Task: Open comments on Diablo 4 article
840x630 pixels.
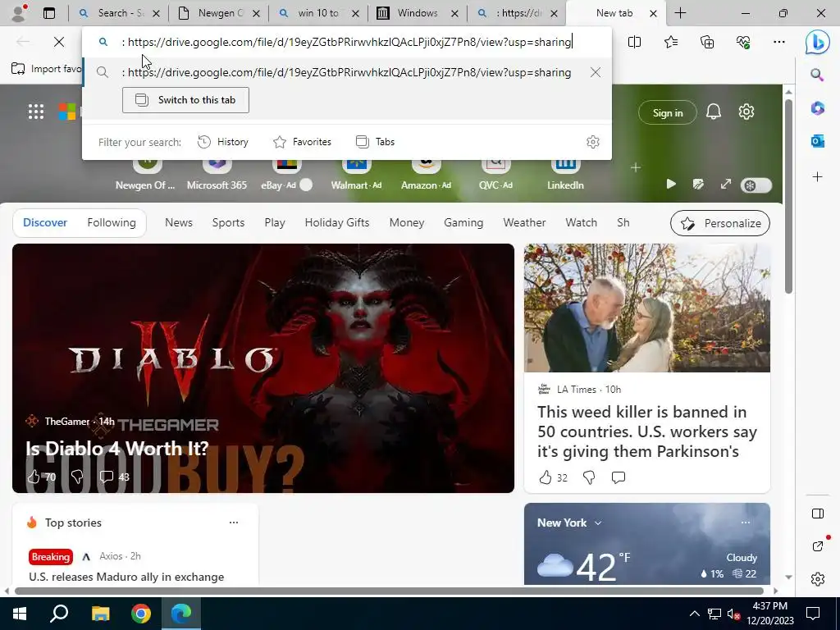Action: [107, 477]
